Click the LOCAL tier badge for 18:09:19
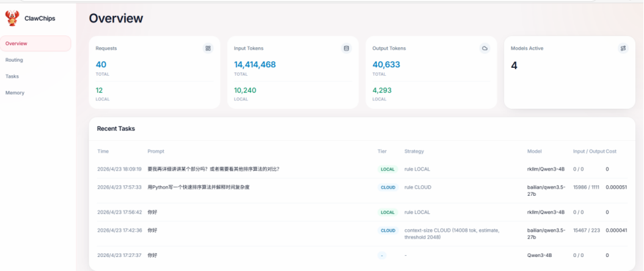This screenshot has height=271, width=644. 388,169
